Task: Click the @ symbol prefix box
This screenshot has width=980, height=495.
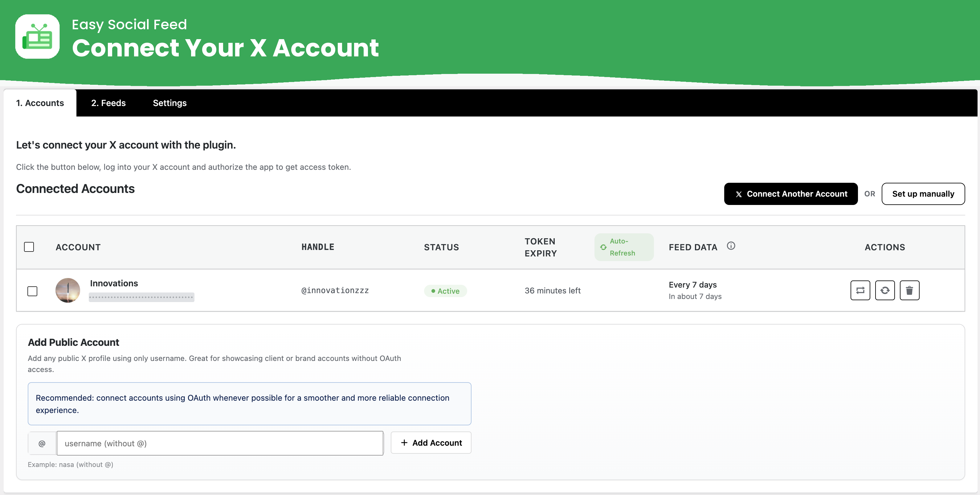Action: pos(42,443)
